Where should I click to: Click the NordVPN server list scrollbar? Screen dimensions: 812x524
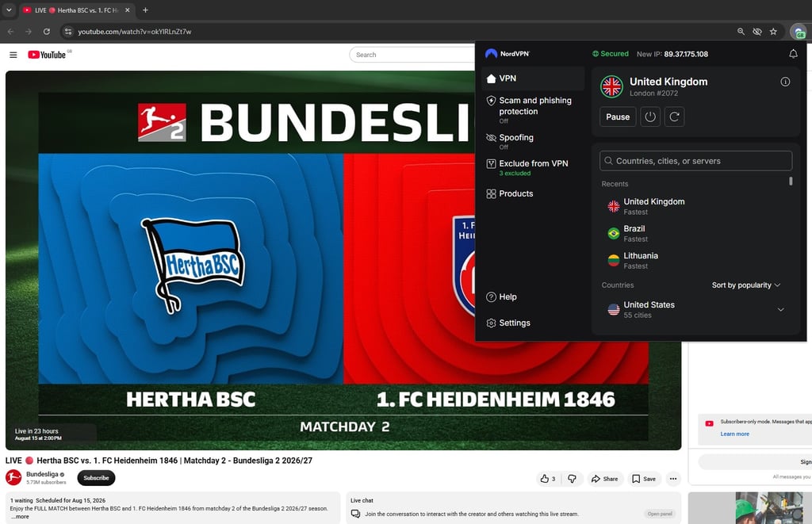(x=791, y=182)
